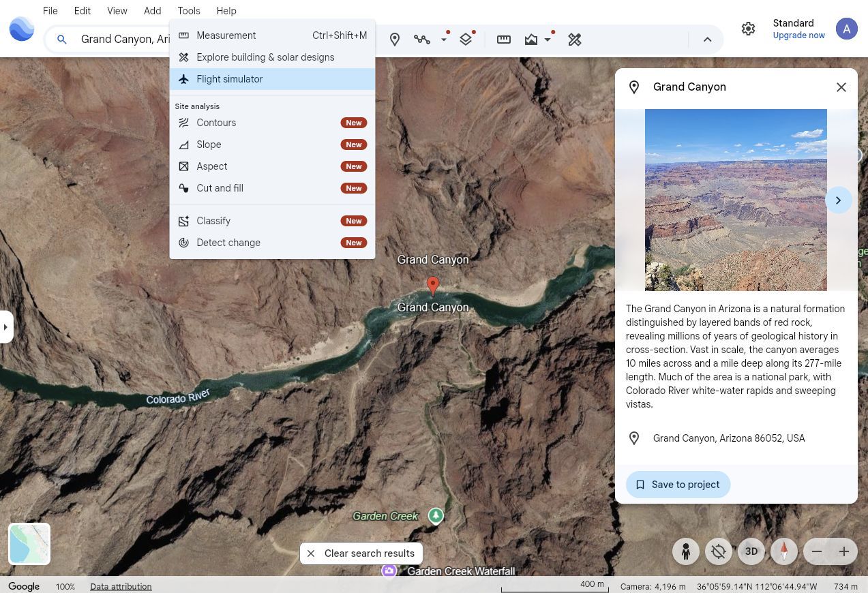
Task: Select the add placemark pin tool
Action: click(395, 40)
